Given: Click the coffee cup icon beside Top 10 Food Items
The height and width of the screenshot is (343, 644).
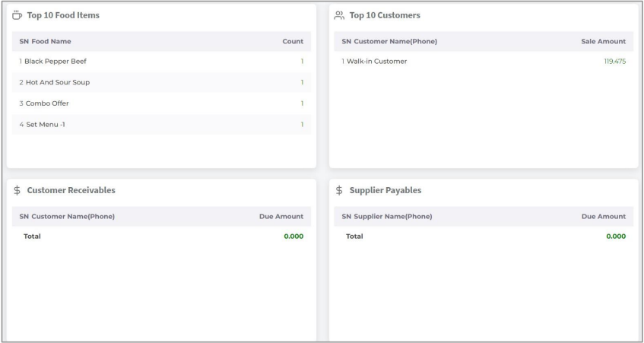Looking at the screenshot, I should point(17,15).
